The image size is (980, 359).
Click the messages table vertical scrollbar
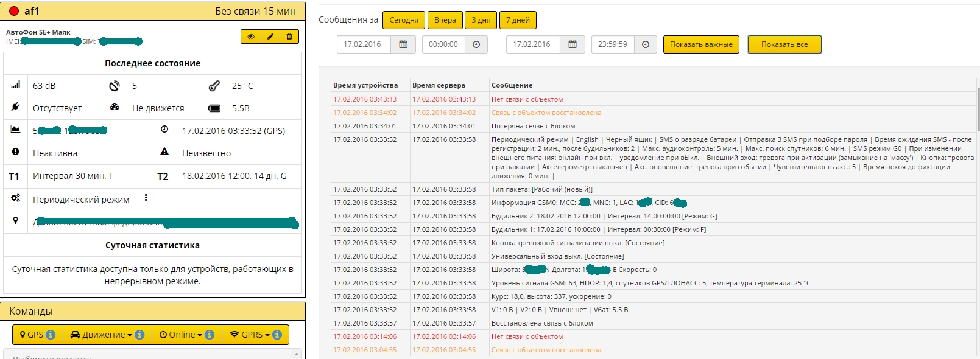click(x=978, y=110)
